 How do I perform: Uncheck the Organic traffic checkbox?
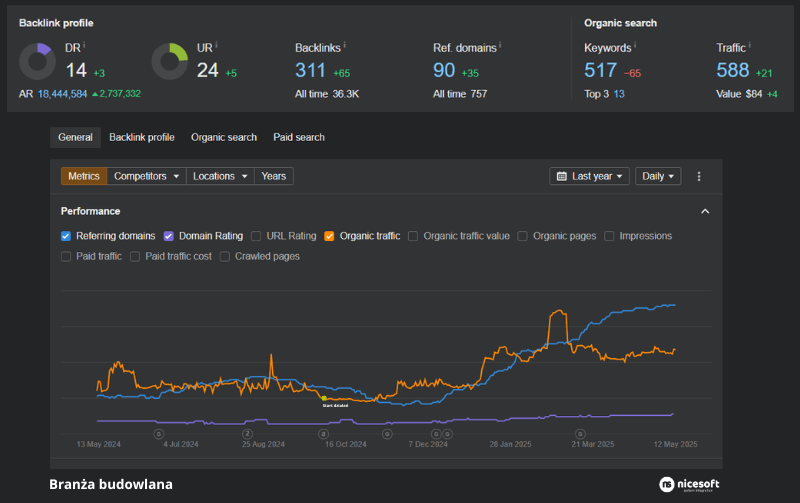tap(330, 236)
